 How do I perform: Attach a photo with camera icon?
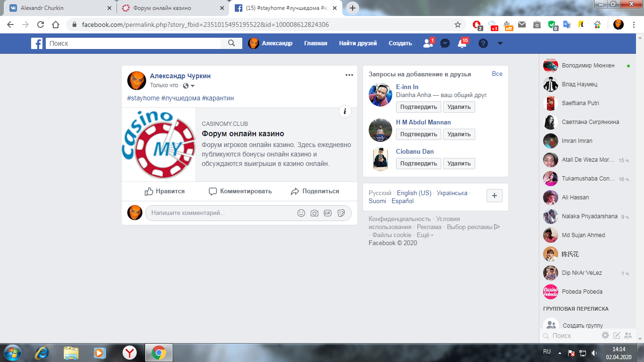314,213
